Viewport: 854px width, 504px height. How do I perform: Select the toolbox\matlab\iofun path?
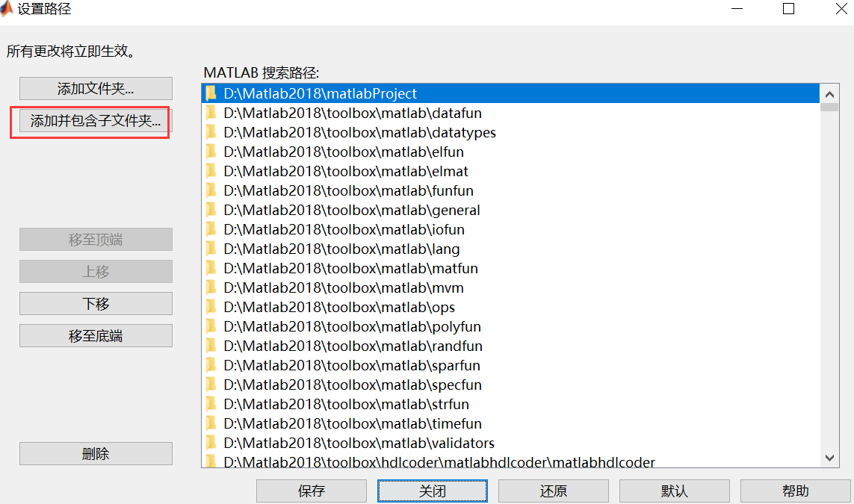[510, 229]
